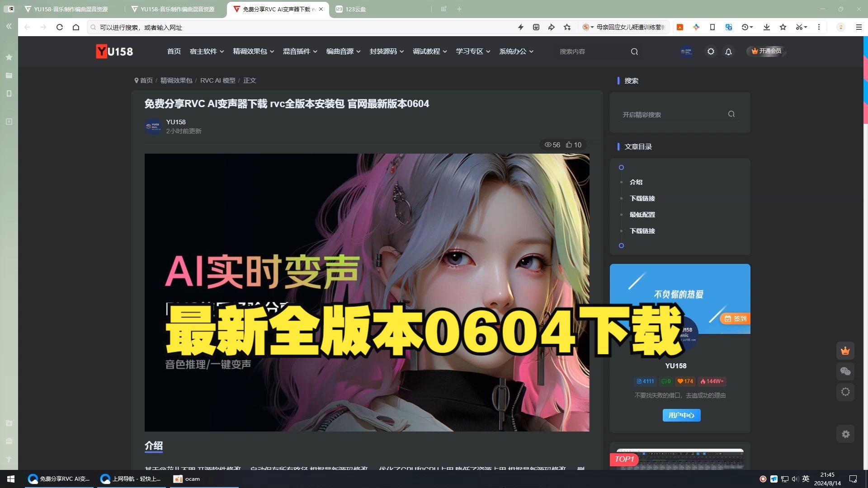Screen dimensions: 868x488
Task: Open browser downloads icon
Action: click(766, 27)
